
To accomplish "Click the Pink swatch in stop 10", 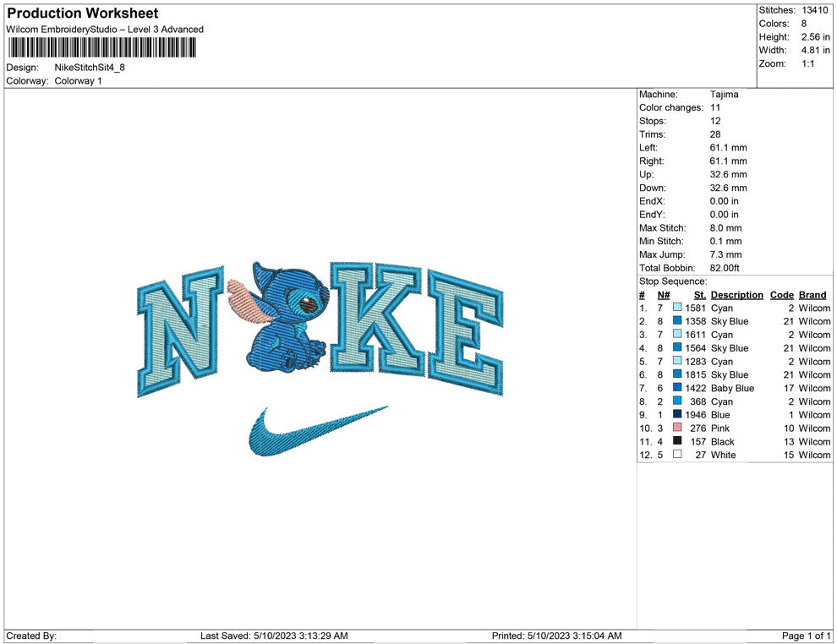I will [x=677, y=428].
